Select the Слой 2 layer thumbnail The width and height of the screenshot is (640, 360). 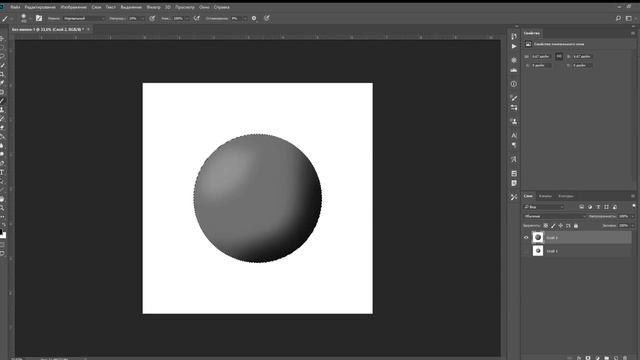pos(538,237)
